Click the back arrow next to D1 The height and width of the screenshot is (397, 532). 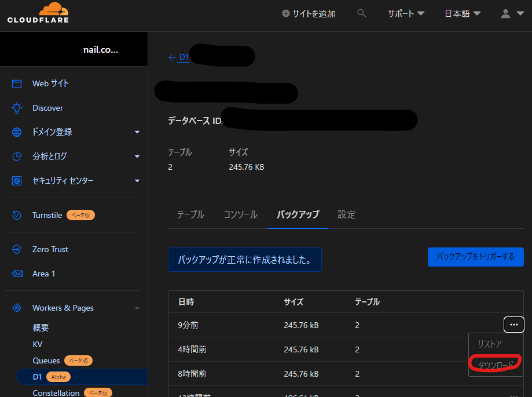point(172,57)
